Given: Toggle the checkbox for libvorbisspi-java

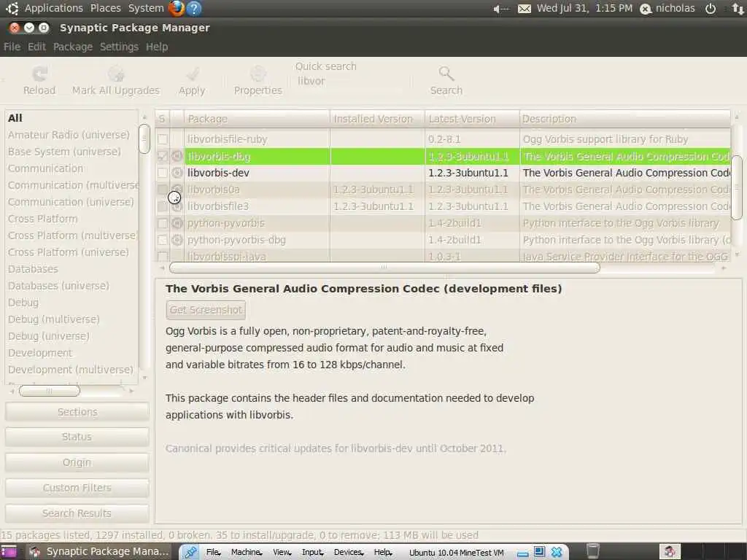Looking at the screenshot, I should click(x=163, y=256).
